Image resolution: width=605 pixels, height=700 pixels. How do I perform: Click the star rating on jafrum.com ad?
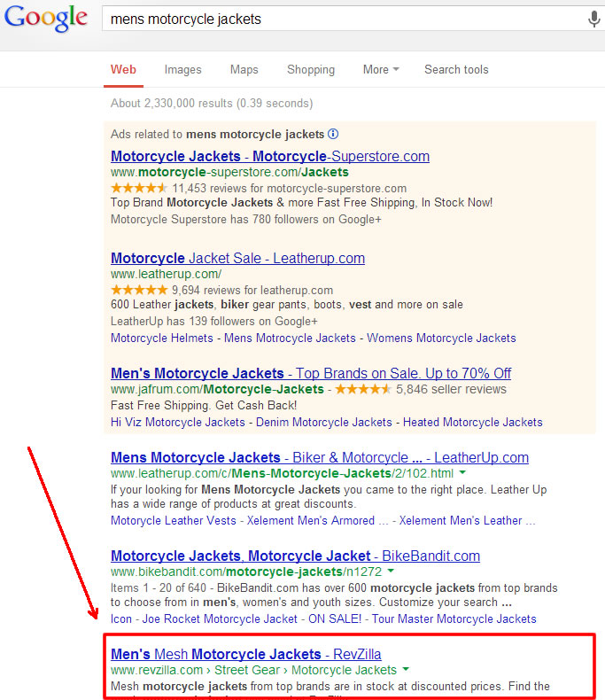coord(362,389)
